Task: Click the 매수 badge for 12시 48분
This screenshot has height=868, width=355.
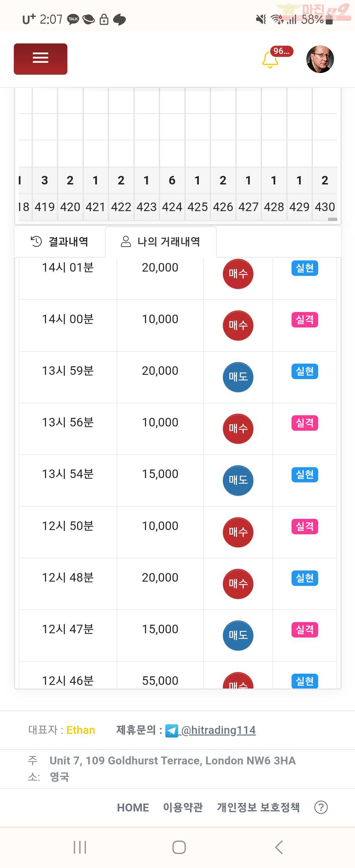Action: click(238, 584)
